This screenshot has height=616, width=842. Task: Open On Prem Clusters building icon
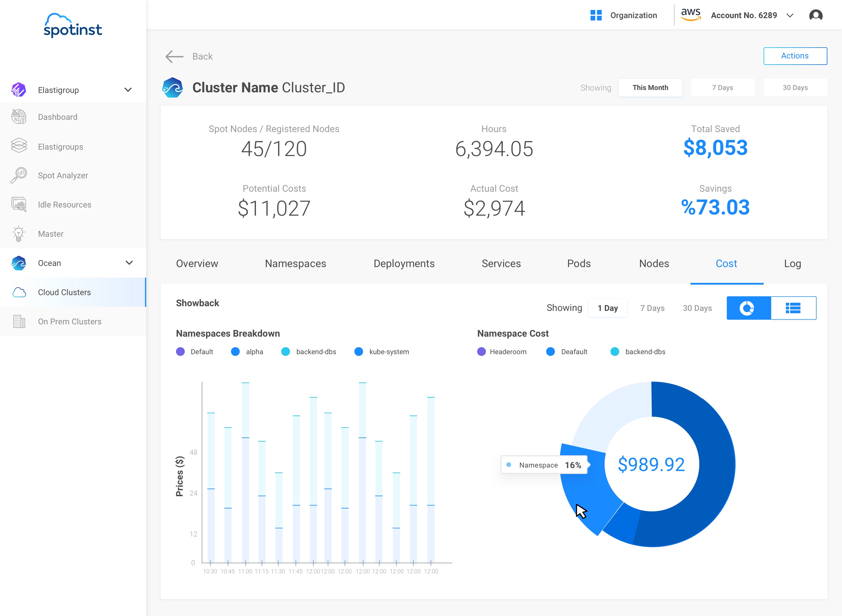tap(19, 321)
